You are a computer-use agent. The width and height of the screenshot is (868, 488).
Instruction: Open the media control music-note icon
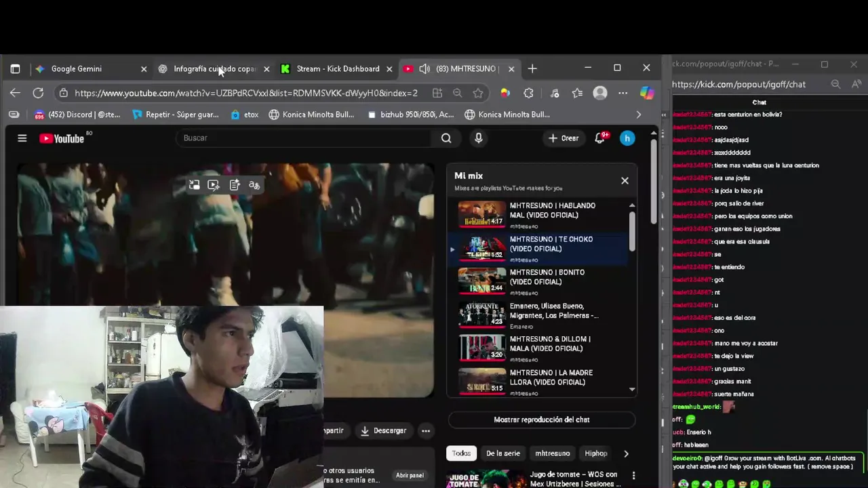[x=555, y=93]
